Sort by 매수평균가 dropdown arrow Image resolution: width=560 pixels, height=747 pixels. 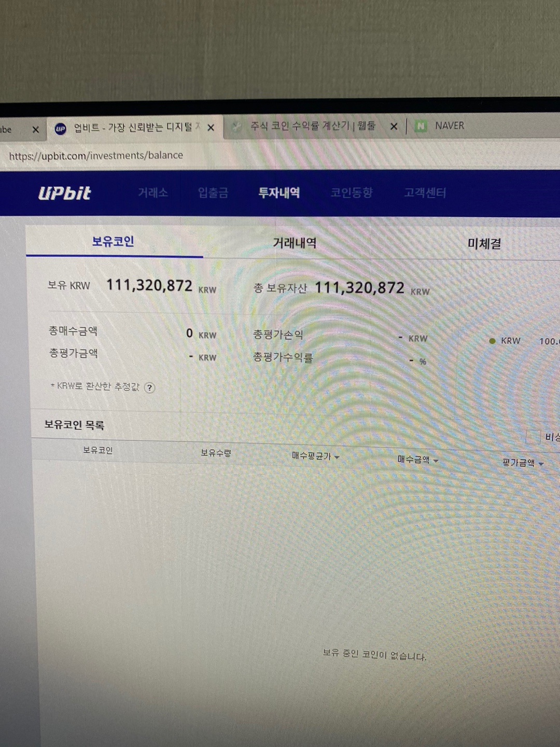[337, 457]
